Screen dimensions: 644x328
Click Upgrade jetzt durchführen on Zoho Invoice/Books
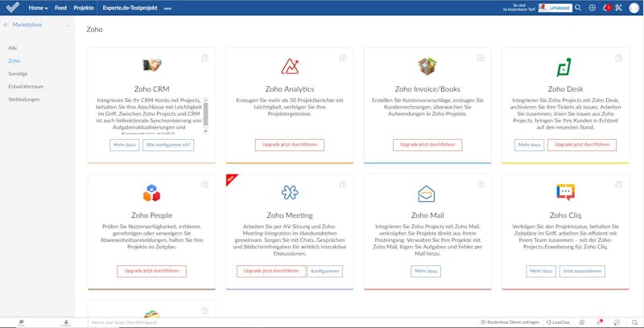pos(427,146)
